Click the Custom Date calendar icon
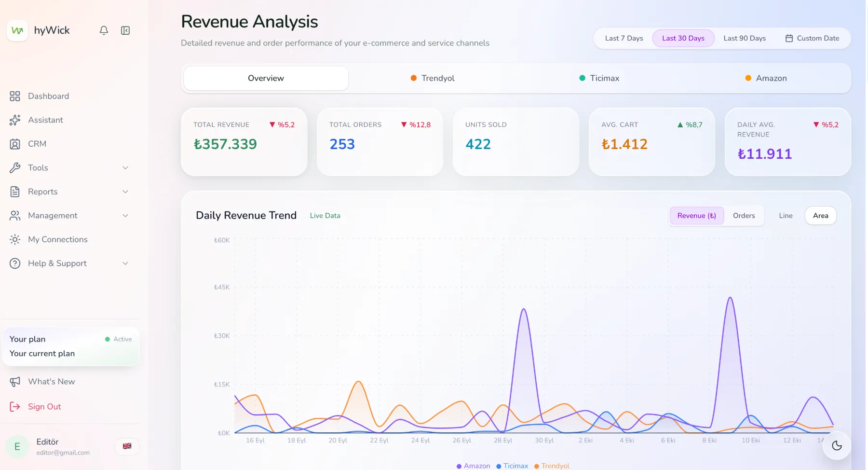 coord(789,38)
